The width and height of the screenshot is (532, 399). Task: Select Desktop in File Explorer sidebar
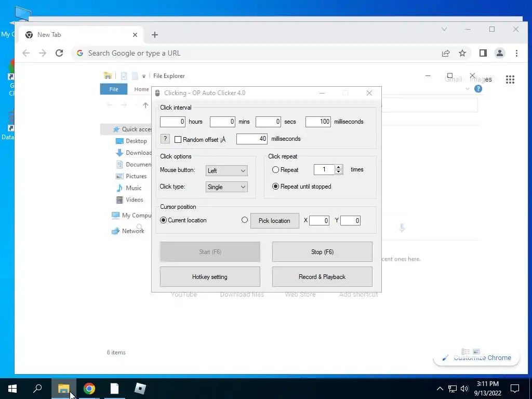tap(136, 141)
